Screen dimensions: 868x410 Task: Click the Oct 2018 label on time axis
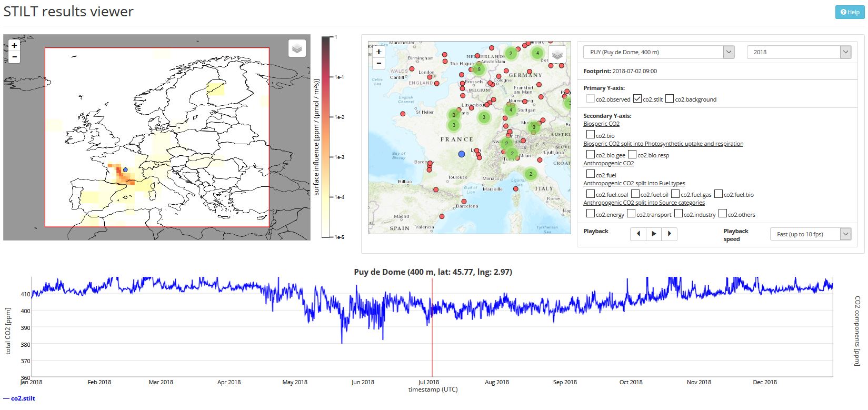point(631,382)
